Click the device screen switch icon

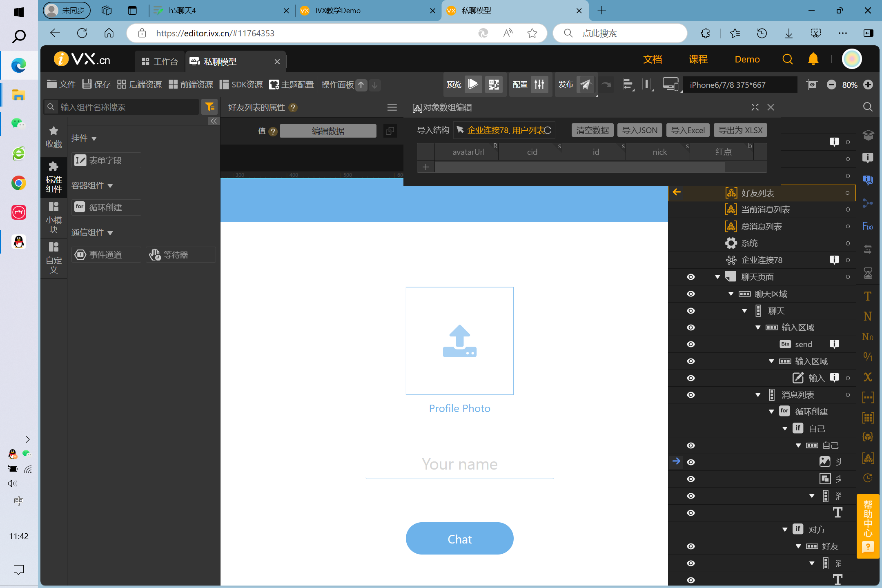(671, 85)
